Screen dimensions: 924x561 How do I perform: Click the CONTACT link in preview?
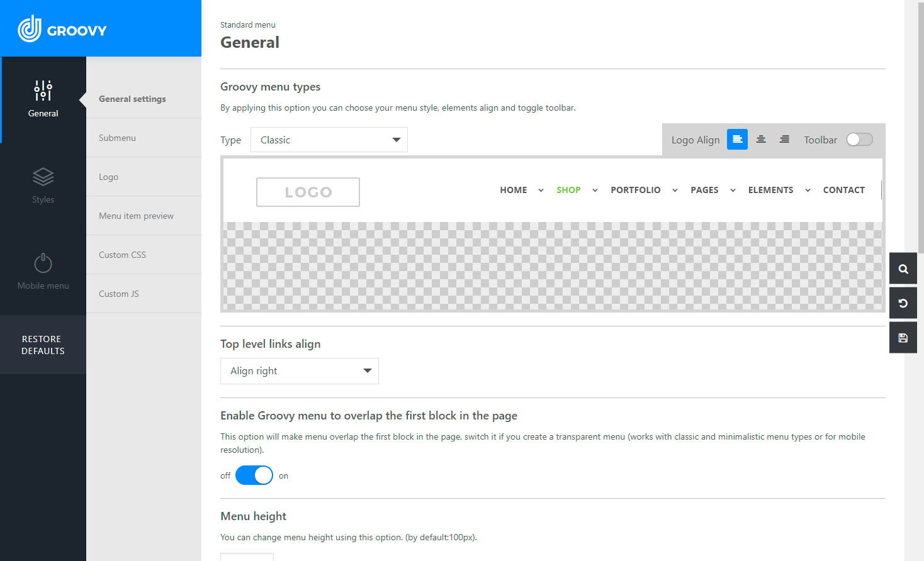point(843,190)
